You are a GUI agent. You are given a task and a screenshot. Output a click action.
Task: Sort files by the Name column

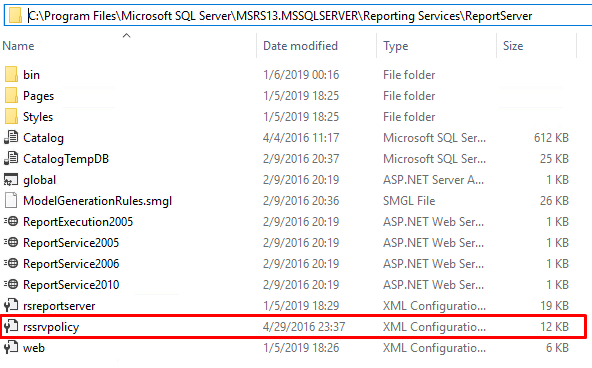click(x=18, y=46)
